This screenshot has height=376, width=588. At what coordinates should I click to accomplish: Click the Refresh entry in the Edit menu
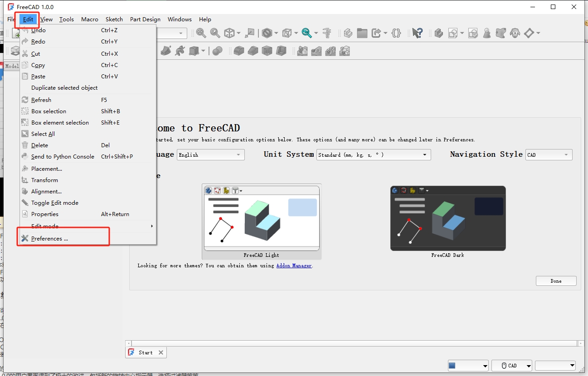coord(41,100)
